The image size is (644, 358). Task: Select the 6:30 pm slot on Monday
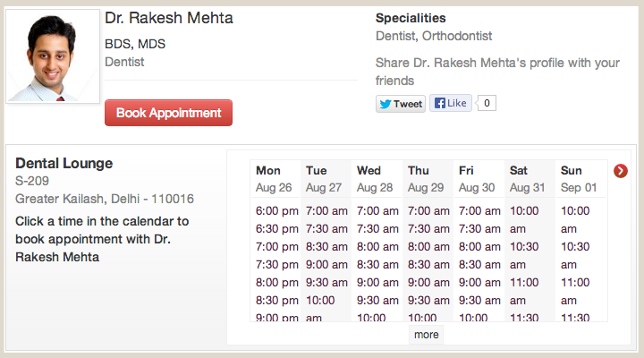[277, 229]
